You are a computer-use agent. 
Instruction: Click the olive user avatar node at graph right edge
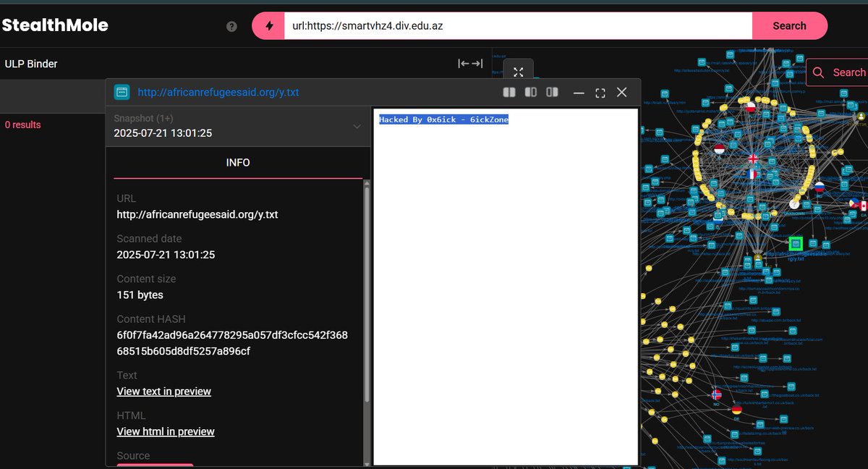click(x=860, y=116)
